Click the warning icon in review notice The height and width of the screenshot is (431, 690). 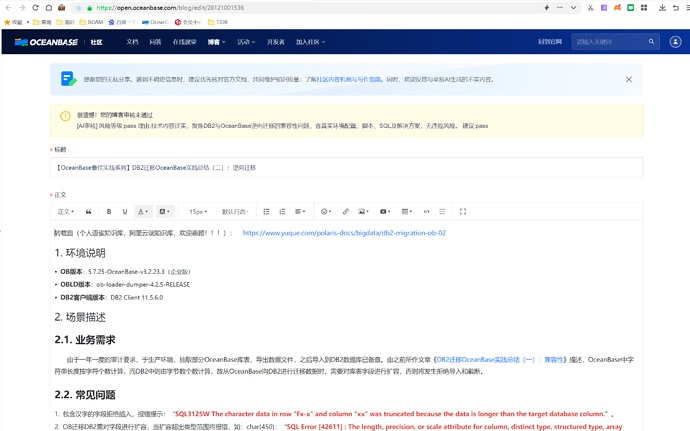65,116
